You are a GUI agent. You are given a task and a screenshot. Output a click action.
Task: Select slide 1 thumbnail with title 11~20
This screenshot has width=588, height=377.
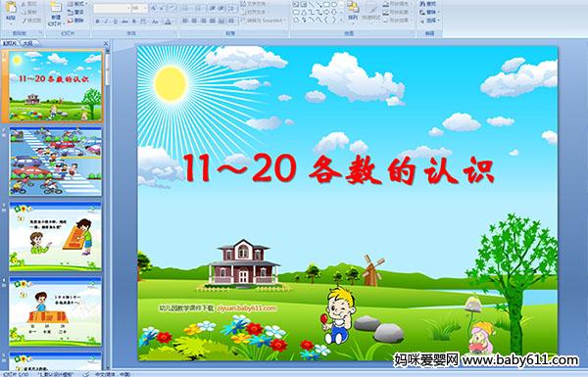56,86
